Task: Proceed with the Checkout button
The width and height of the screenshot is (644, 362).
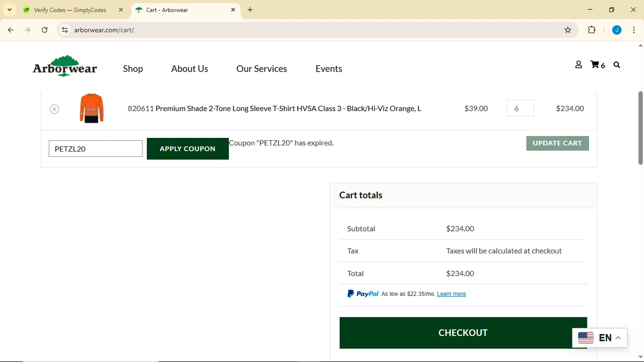Action: [463, 333]
